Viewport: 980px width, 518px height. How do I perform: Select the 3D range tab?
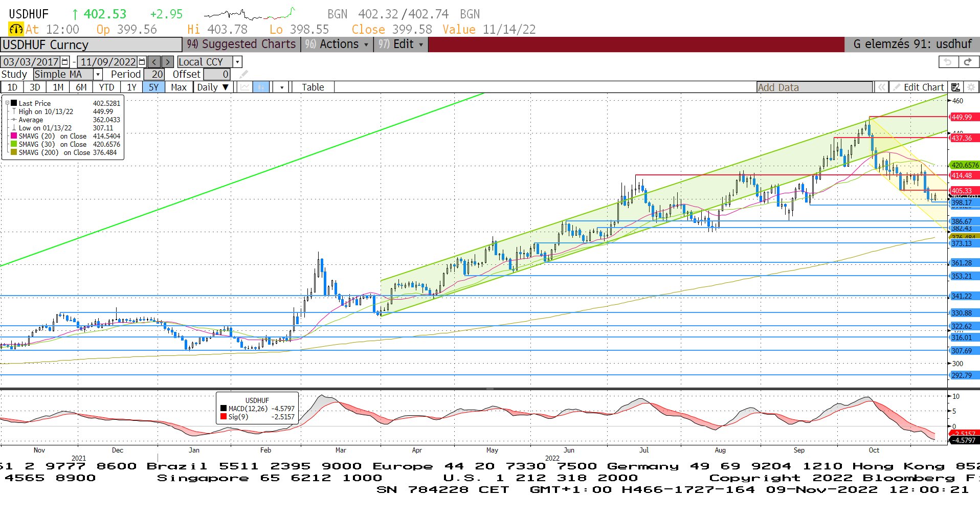(35, 87)
